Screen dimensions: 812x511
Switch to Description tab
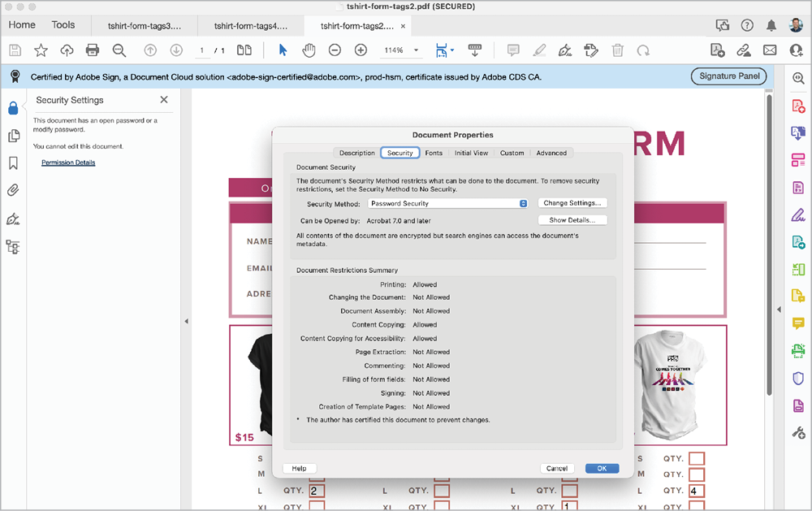click(356, 153)
